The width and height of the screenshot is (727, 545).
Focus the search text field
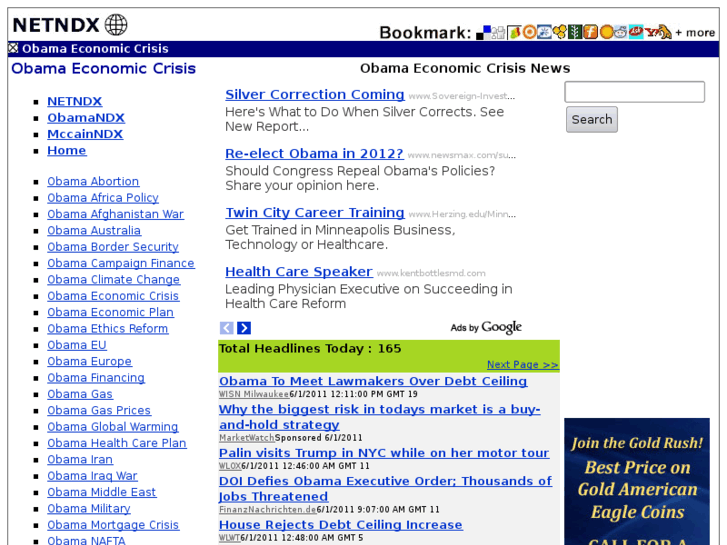634,92
